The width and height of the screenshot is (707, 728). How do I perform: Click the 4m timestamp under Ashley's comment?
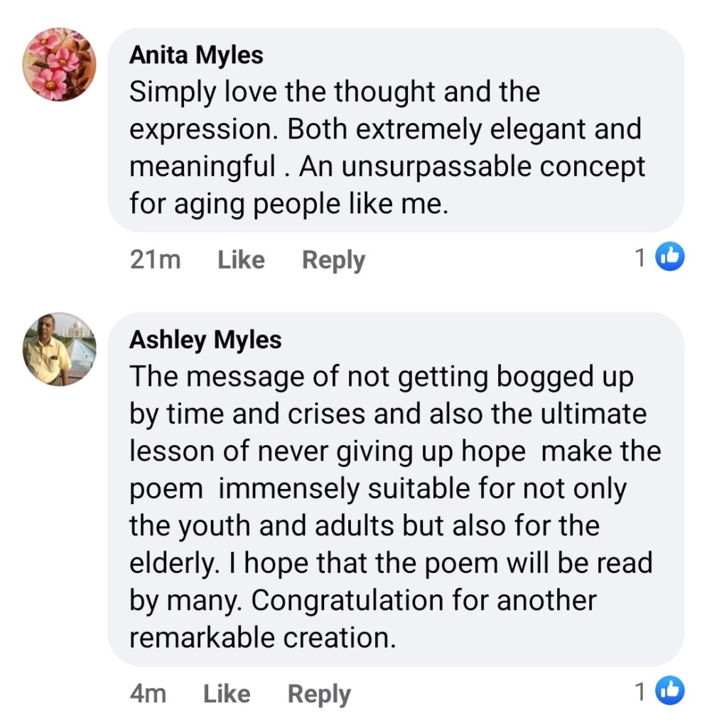(148, 694)
